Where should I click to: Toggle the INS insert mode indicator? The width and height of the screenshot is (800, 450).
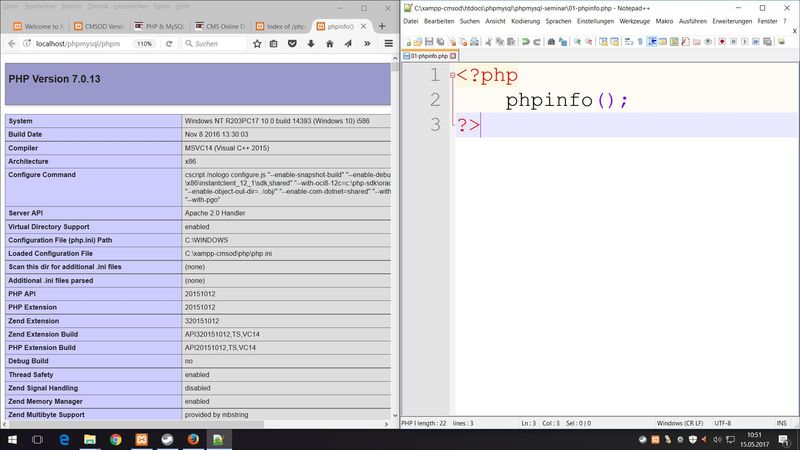coord(782,423)
